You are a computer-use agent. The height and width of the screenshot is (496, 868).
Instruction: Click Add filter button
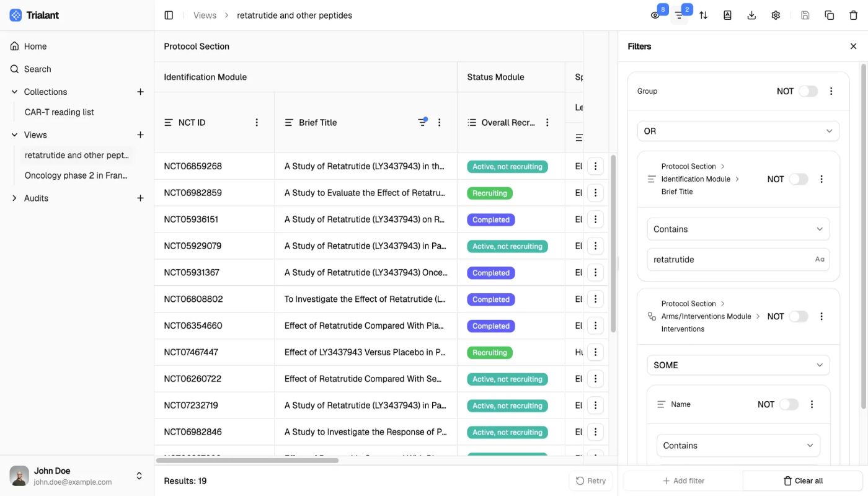coord(683,480)
